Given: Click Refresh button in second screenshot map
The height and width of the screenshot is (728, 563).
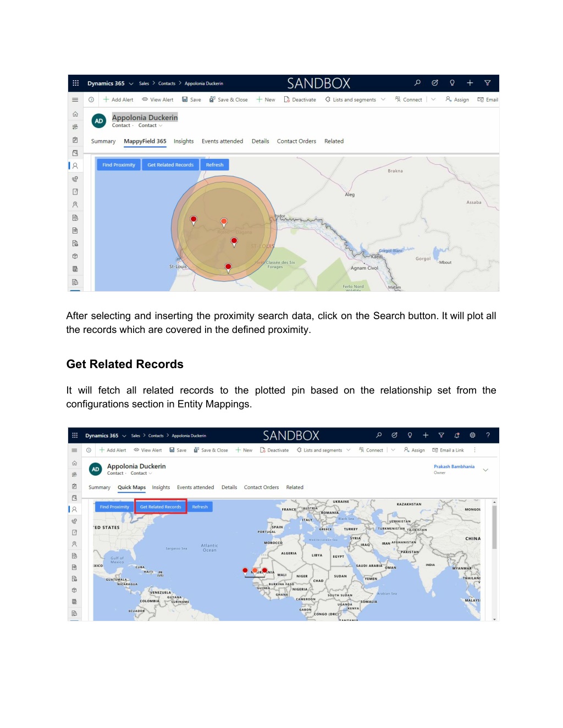Looking at the screenshot, I should pos(200,507).
